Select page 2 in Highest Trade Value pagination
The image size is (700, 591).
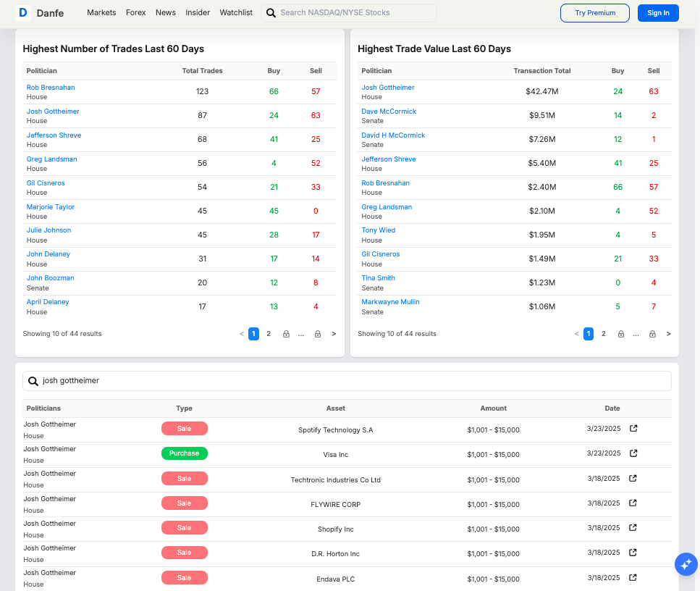tap(604, 334)
